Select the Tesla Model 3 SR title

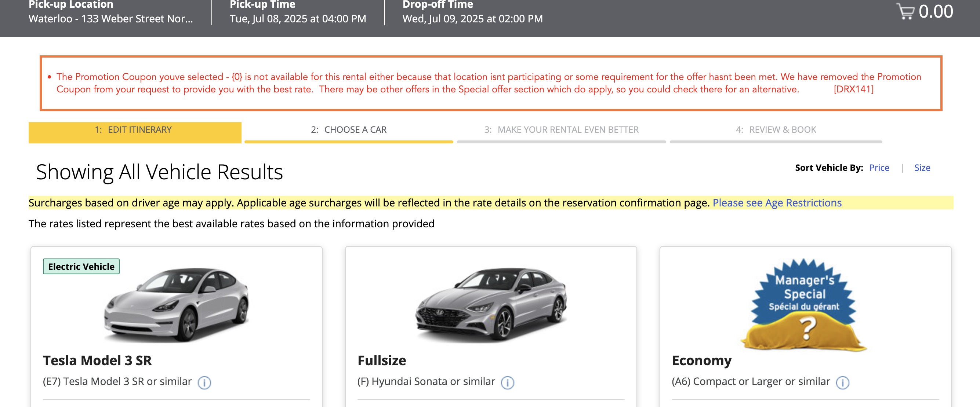(97, 360)
